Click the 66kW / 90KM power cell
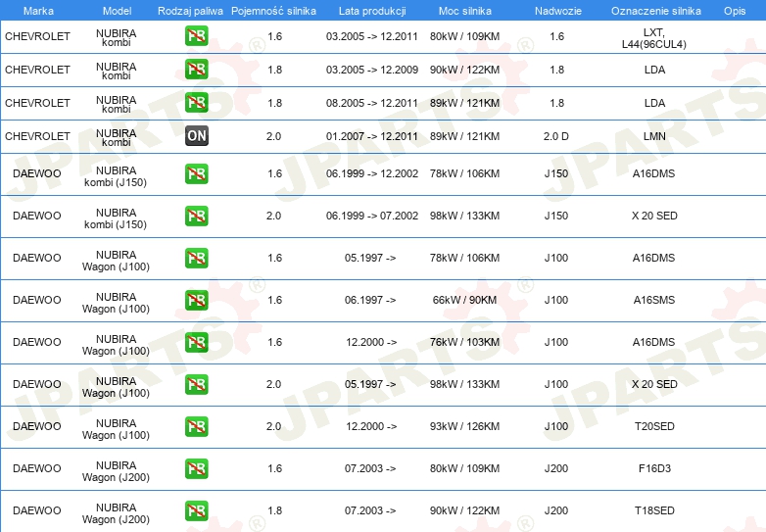The image size is (766, 532). 464,300
